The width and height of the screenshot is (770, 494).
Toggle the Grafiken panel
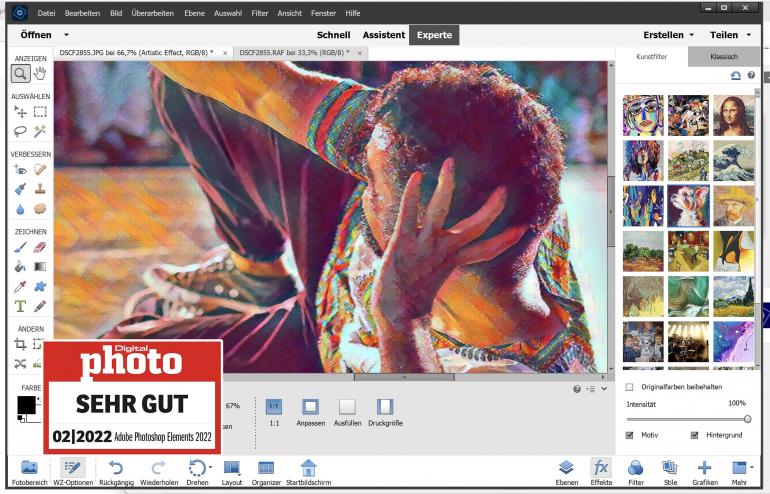point(705,472)
